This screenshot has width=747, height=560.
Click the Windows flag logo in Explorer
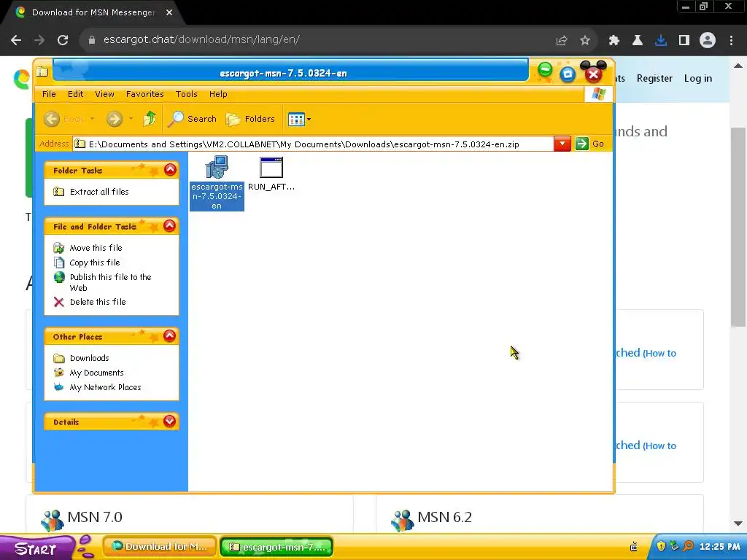[x=598, y=94]
